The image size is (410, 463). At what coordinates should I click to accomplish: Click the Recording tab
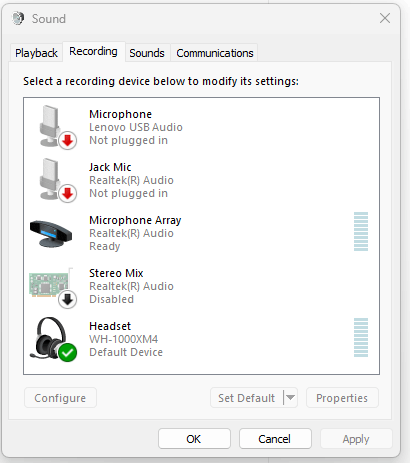[93, 52]
